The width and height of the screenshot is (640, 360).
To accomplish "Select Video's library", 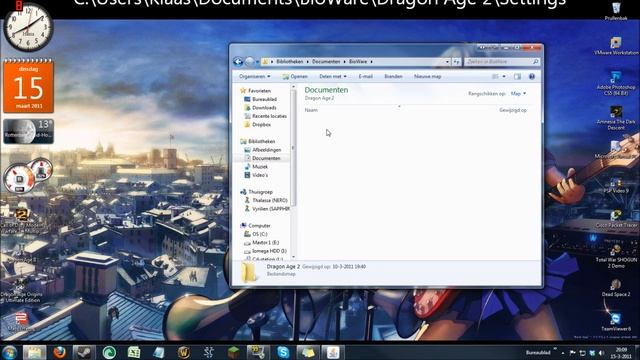I will [256, 175].
